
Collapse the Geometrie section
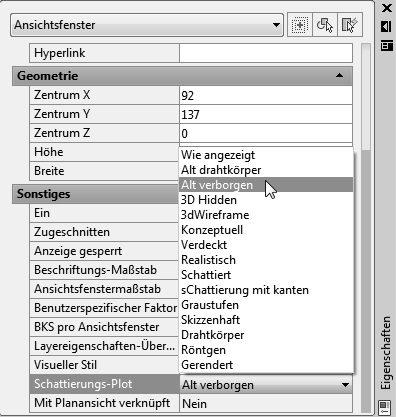(x=339, y=75)
